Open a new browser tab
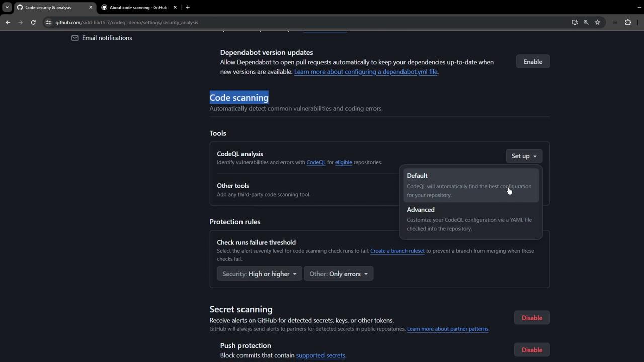Screen dimensions: 644x362 tap(188, 7)
